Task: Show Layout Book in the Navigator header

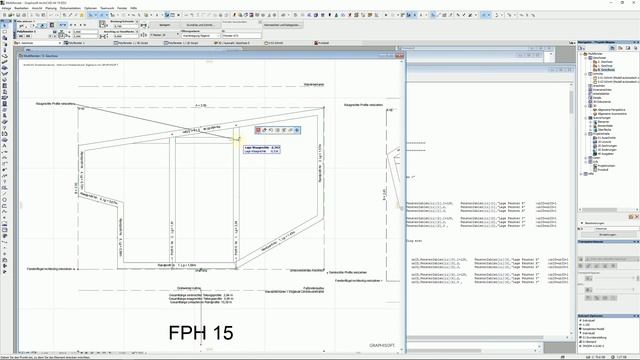Action: (x=628, y=48)
